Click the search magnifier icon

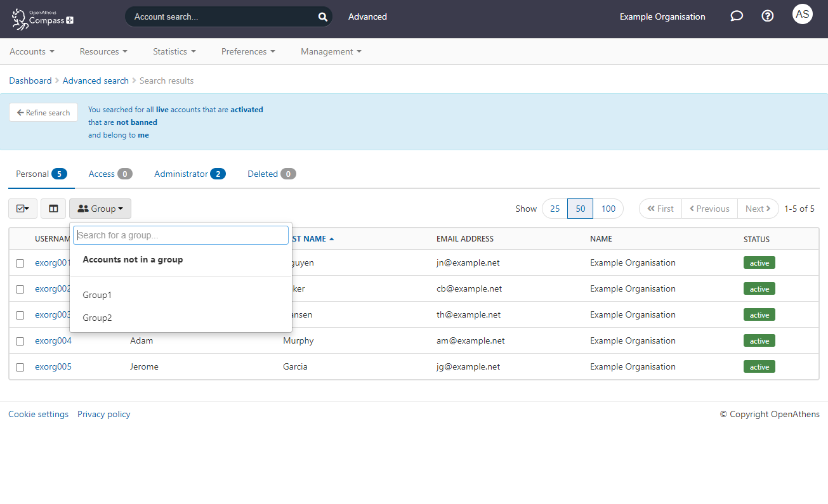322,17
